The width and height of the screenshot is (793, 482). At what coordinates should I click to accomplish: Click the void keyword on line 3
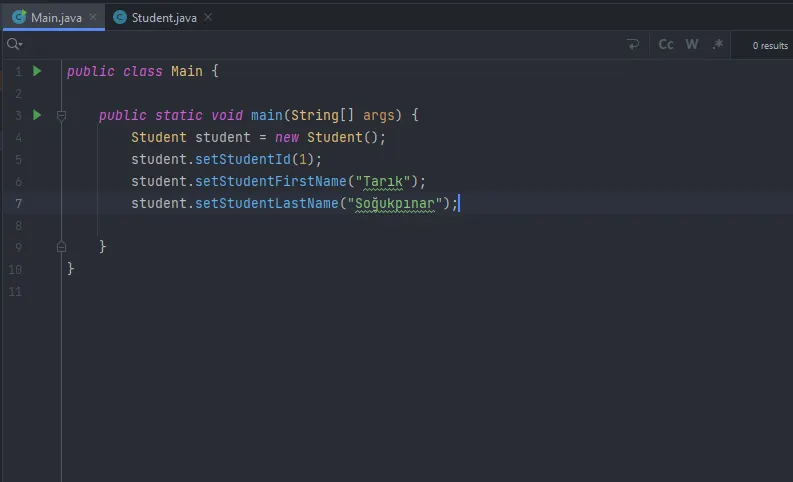227,115
